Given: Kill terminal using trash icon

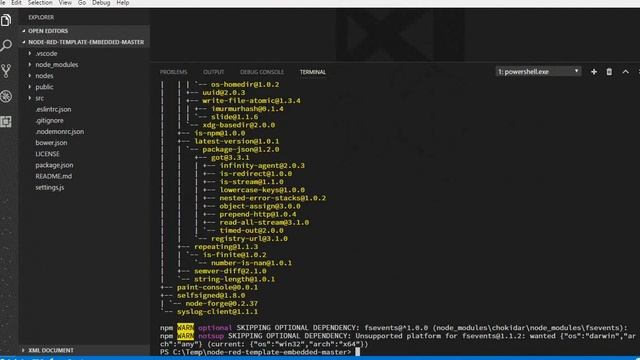Looking at the screenshot, I should tap(609, 72).
